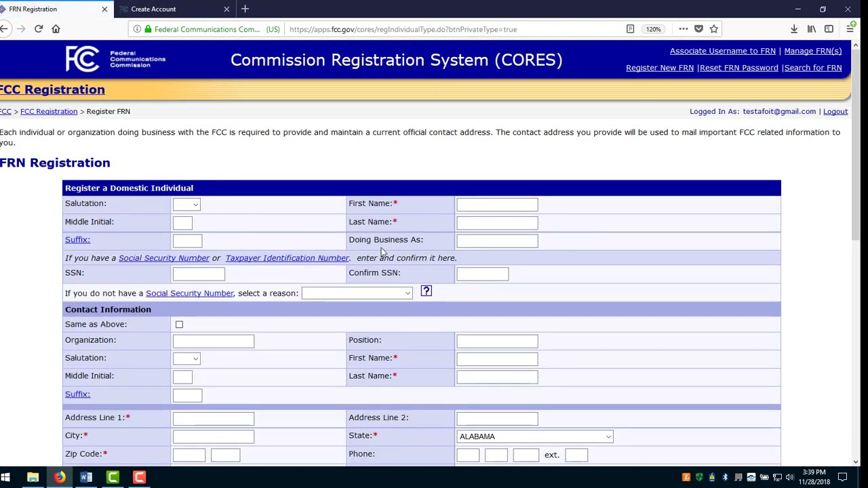Click the first First Name field

(x=497, y=204)
